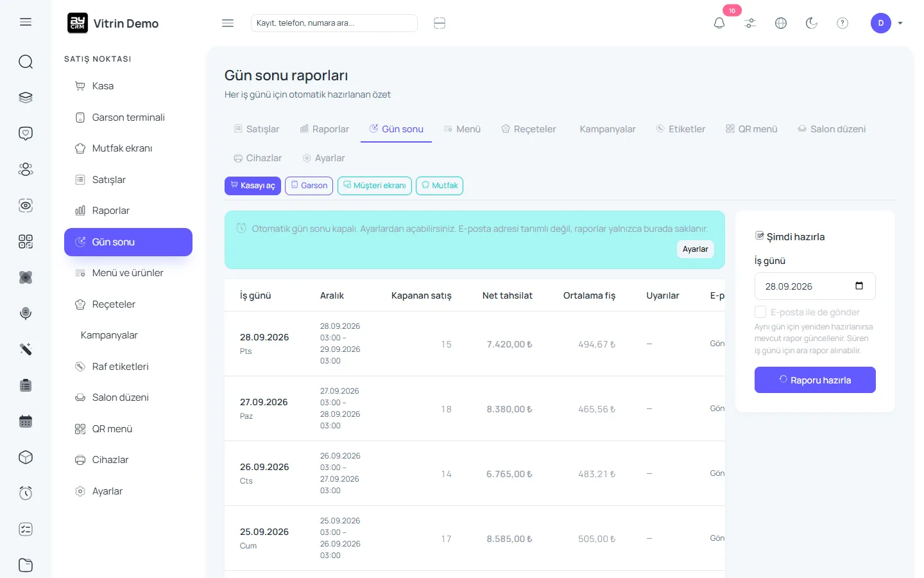The width and height of the screenshot is (924, 578).
Task: Click the calendar icon in left rail
Action: point(26,421)
